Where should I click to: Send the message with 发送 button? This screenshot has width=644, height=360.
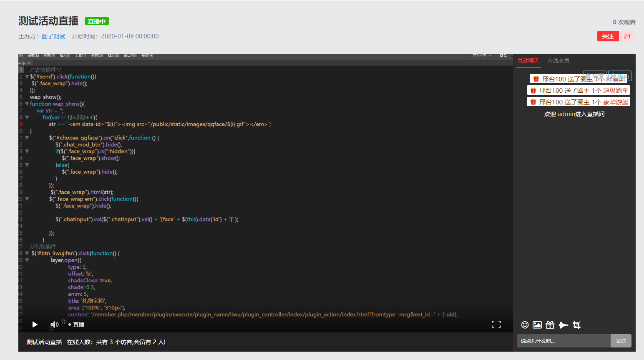pos(621,341)
